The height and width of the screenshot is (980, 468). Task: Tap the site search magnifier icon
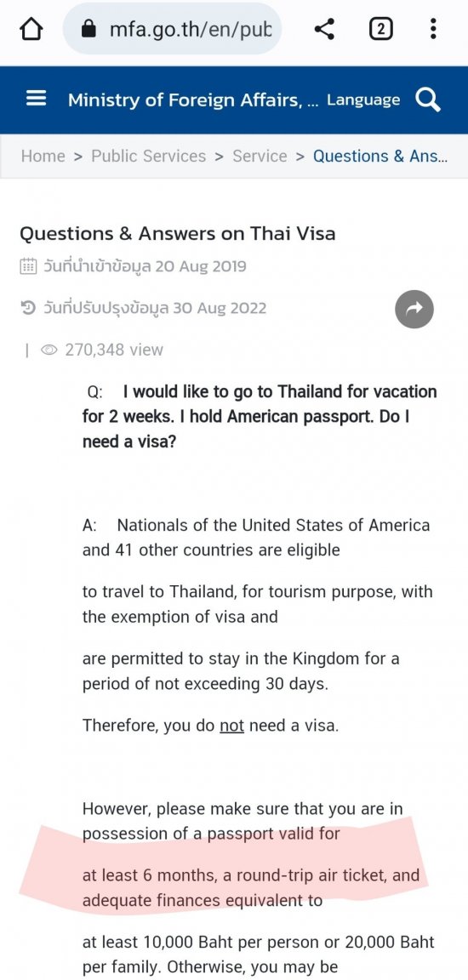(428, 100)
